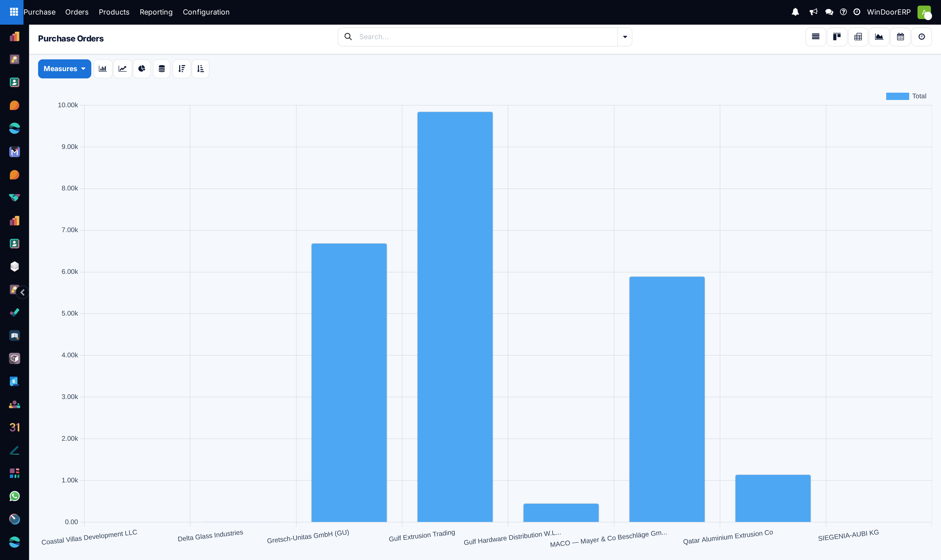Click the Qatar Aluminium Extrusion Co bar
This screenshot has width=941, height=560.
tap(773, 498)
